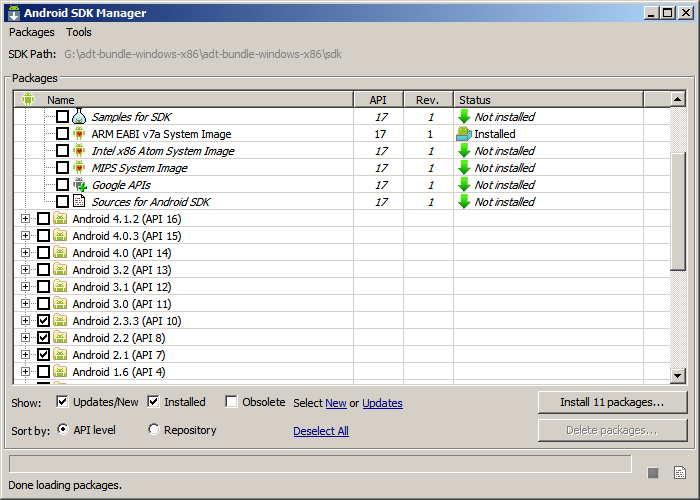
Task: Expand the Android 3.0 (API 11) node
Action: pos(25,303)
